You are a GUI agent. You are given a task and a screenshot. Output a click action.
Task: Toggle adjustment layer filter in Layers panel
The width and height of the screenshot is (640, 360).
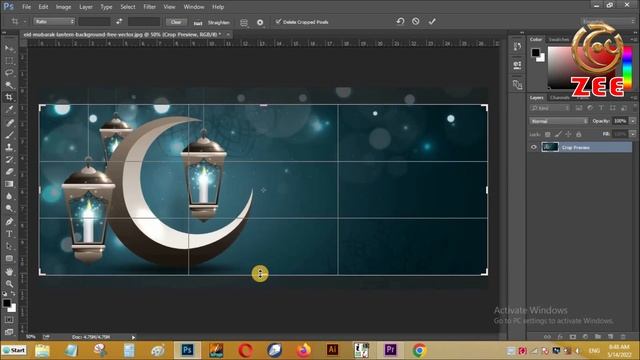pyautogui.click(x=590, y=108)
